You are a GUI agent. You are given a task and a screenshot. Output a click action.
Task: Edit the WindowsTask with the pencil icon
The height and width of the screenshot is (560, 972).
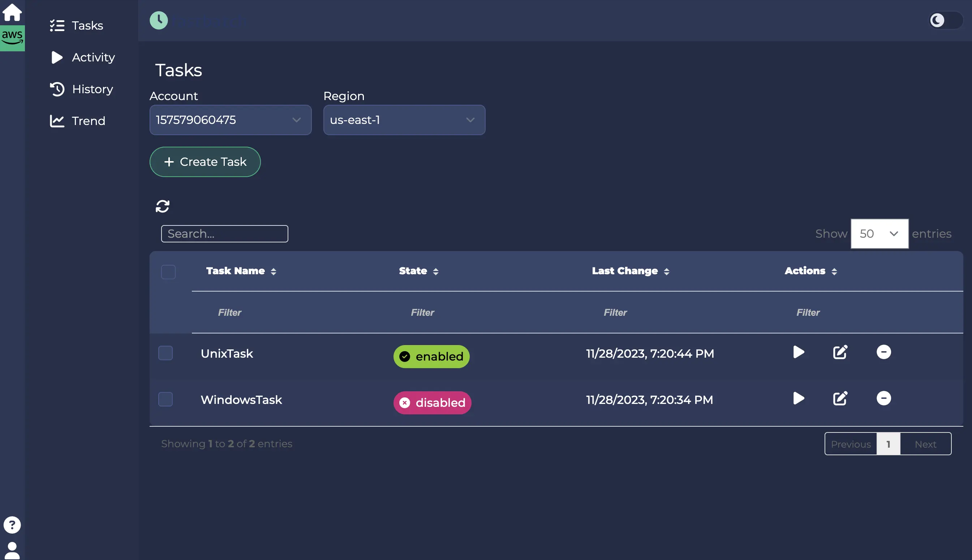[840, 399]
